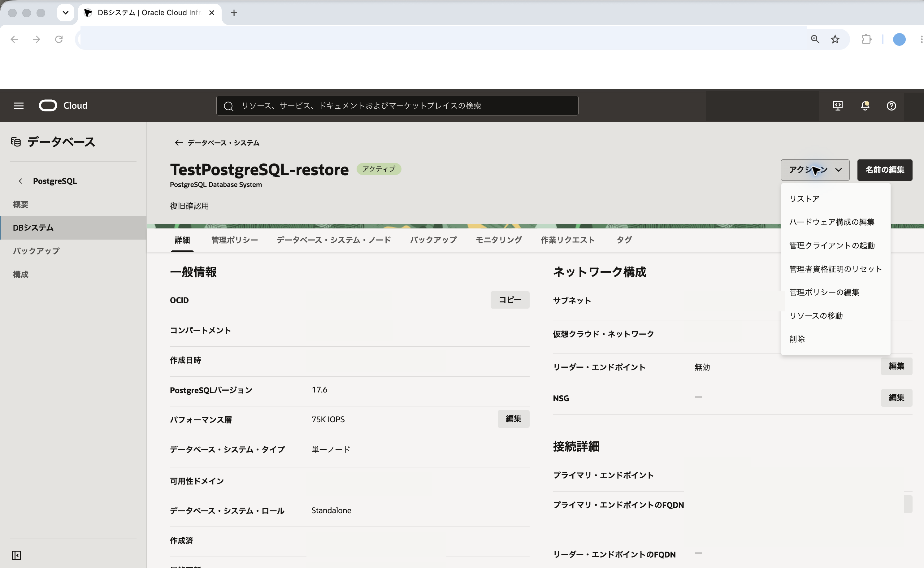Click the 名前の編集 button
This screenshot has height=568, width=924.
click(x=885, y=170)
